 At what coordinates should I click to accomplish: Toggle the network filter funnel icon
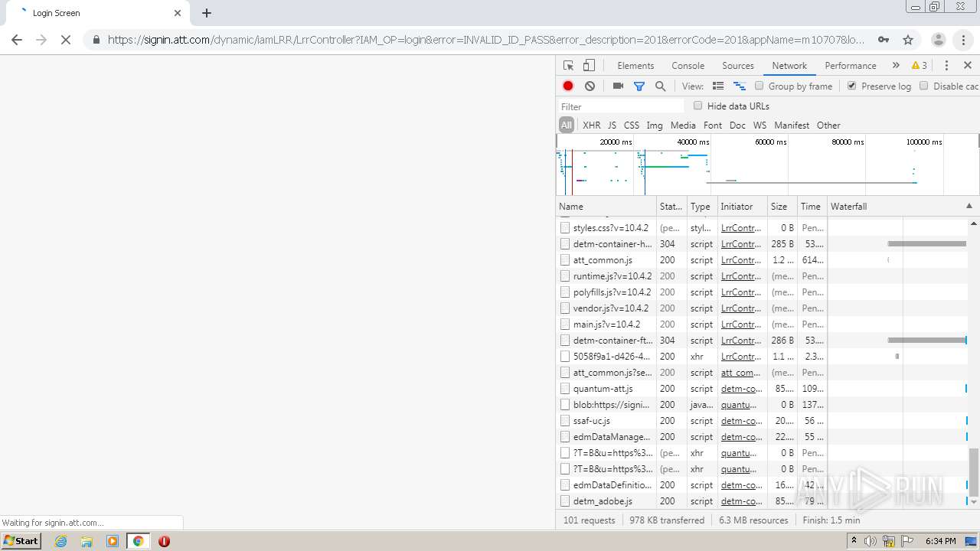pyautogui.click(x=639, y=86)
